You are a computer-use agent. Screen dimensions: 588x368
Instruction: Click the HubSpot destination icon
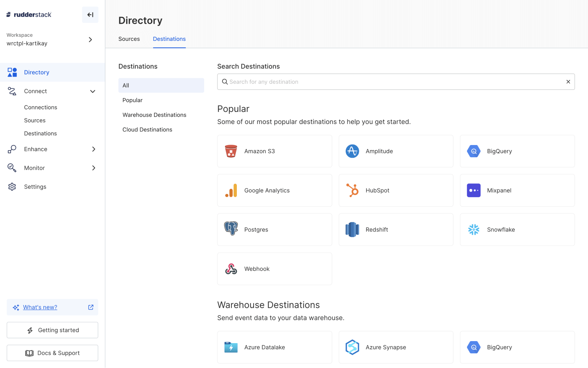352,190
